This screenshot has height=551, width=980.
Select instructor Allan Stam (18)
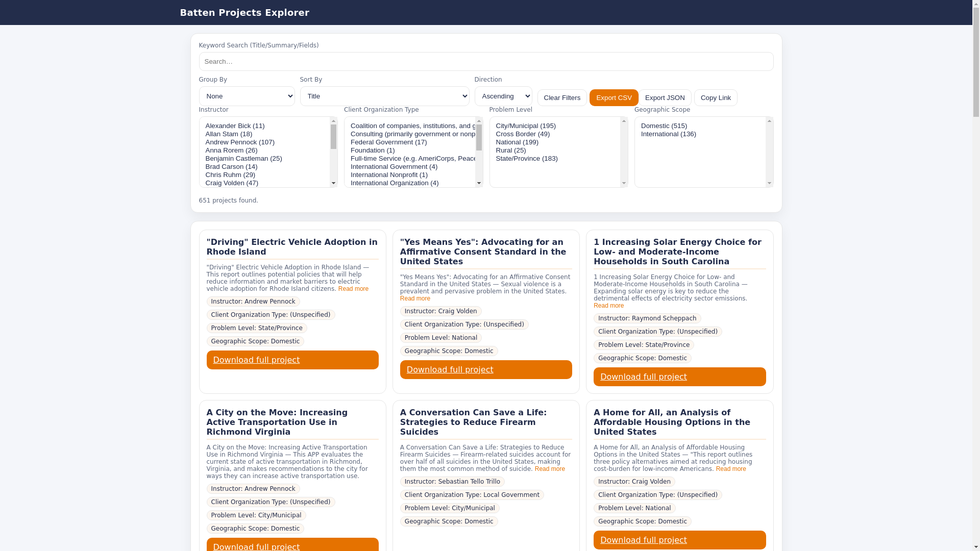coord(264,134)
